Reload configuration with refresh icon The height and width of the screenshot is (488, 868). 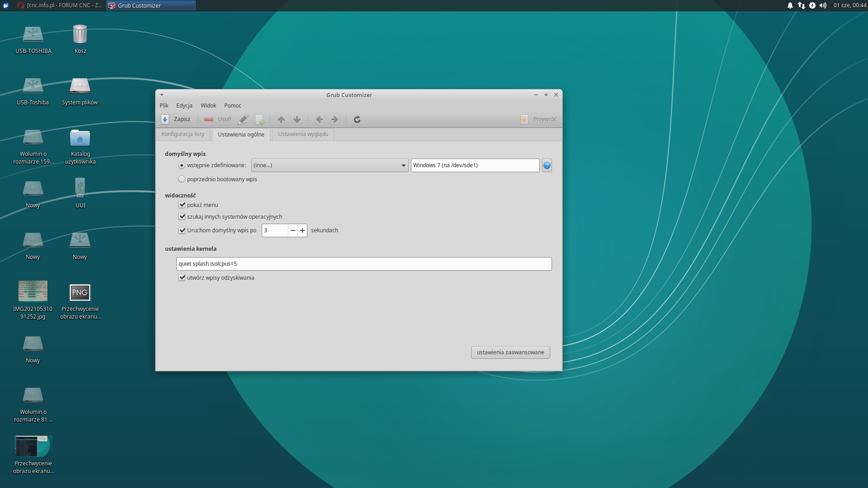click(x=357, y=119)
